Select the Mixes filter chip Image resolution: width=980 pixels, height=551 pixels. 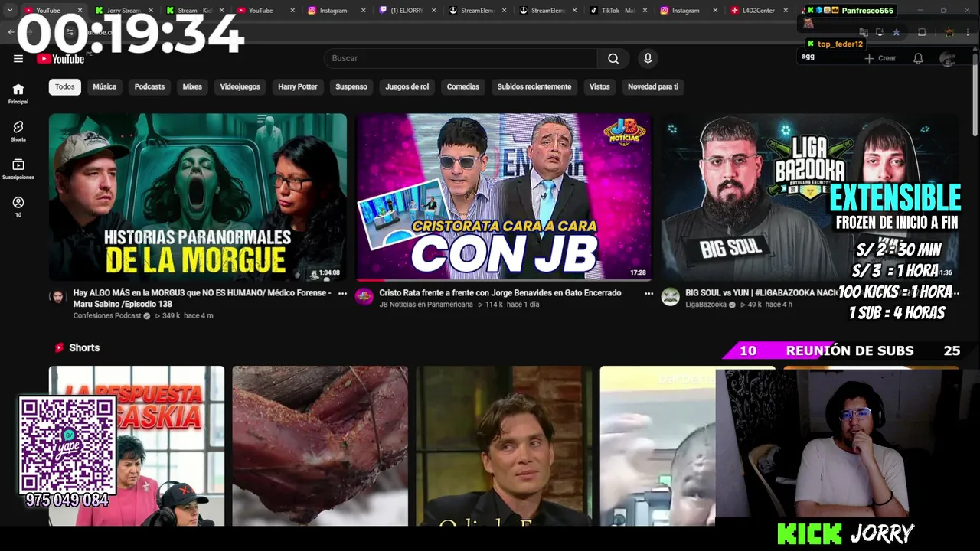click(x=192, y=86)
